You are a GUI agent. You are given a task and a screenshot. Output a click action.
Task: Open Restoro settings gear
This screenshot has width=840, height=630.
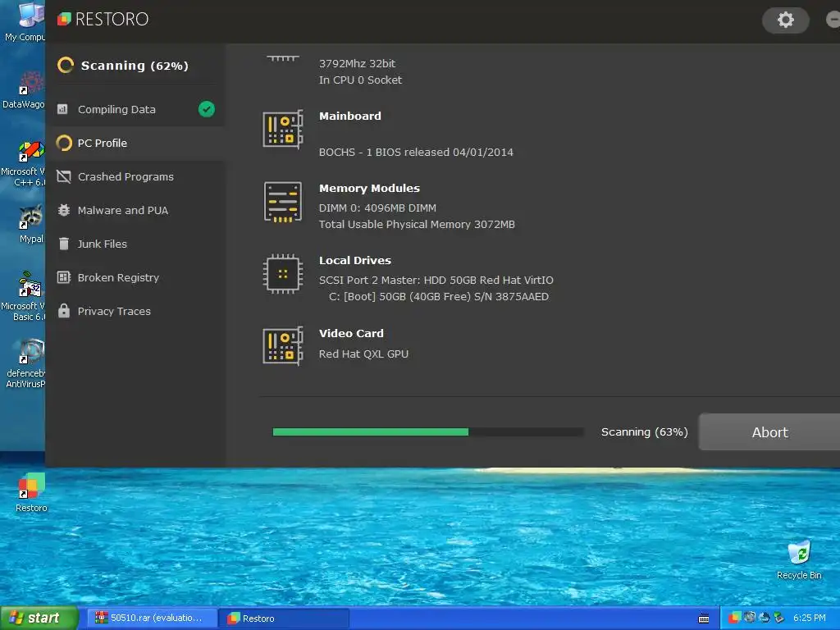785,20
